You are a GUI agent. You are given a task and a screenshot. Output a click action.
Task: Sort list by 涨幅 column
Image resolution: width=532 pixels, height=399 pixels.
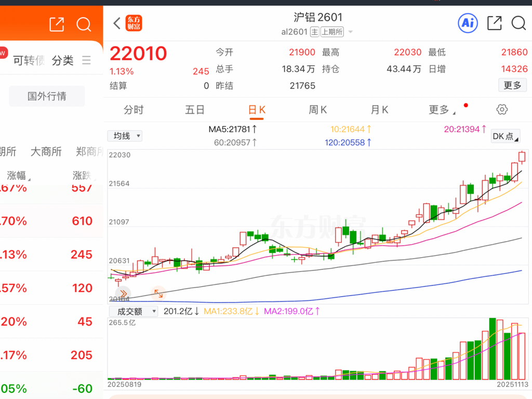19,176
